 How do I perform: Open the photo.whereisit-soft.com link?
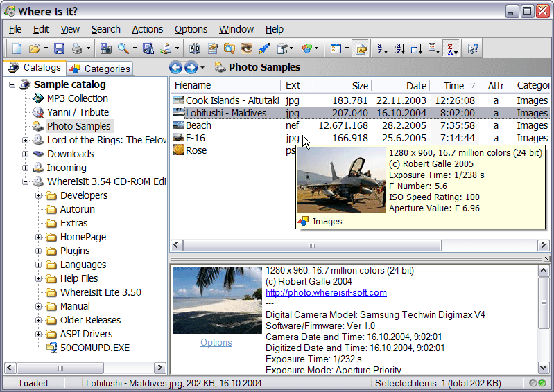[326, 292]
